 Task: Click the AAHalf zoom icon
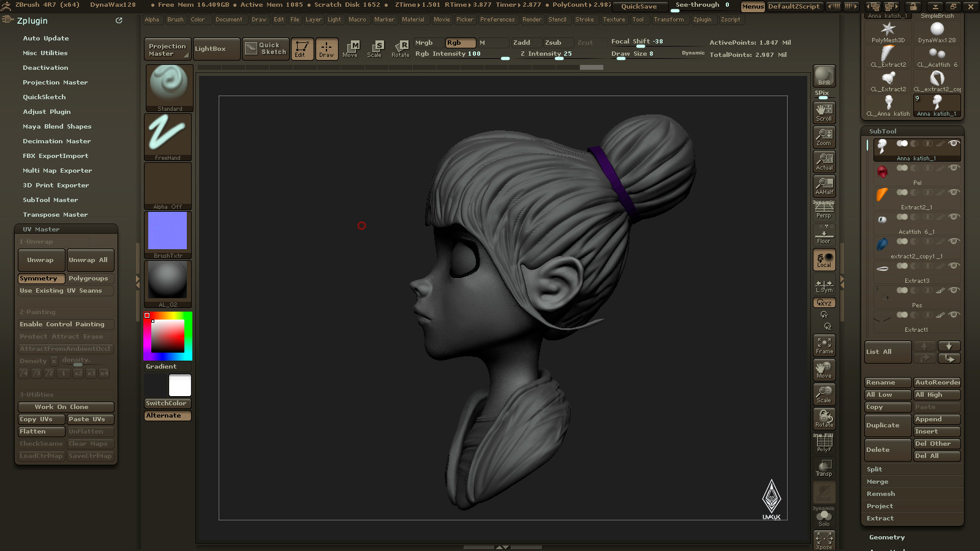pyautogui.click(x=824, y=186)
